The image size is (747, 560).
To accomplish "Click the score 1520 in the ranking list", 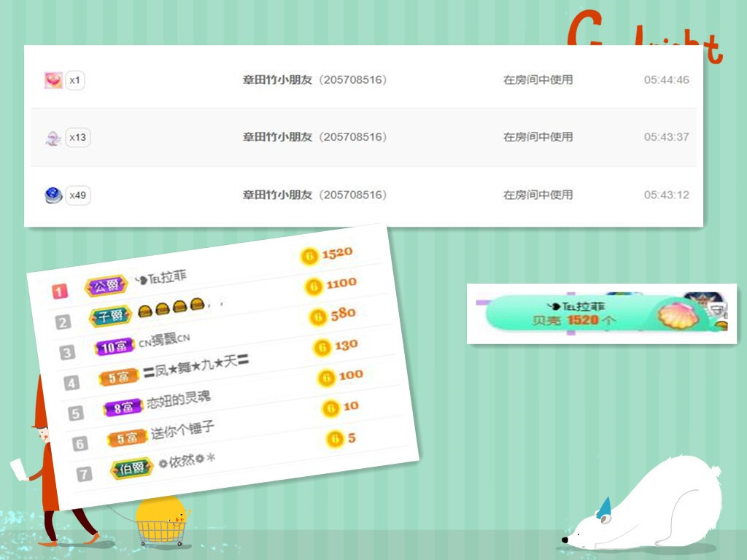I will pyautogui.click(x=337, y=253).
